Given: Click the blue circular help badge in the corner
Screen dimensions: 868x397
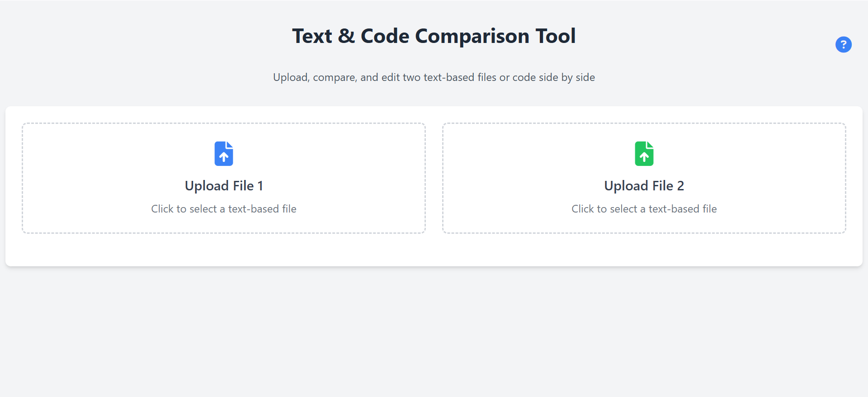Looking at the screenshot, I should pyautogui.click(x=843, y=44).
